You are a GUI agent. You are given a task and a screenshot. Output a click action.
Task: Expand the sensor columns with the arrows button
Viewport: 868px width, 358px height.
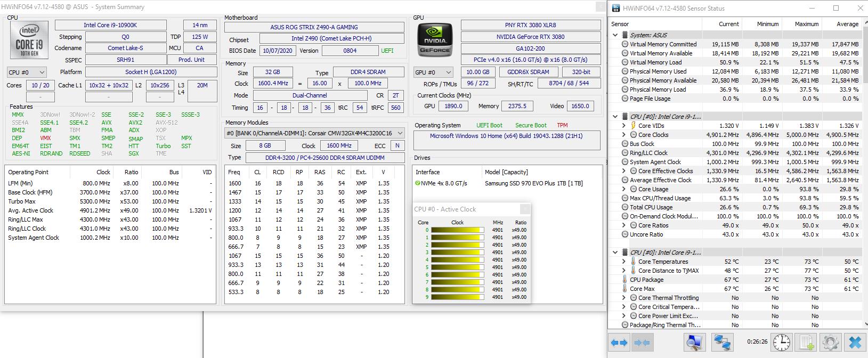coord(619,343)
